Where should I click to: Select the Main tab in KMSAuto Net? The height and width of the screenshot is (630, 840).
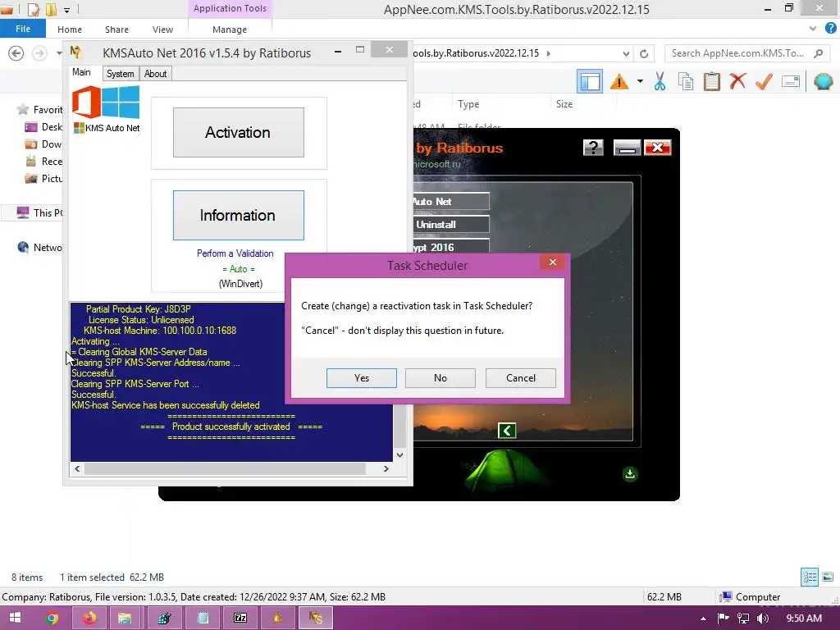pos(81,72)
